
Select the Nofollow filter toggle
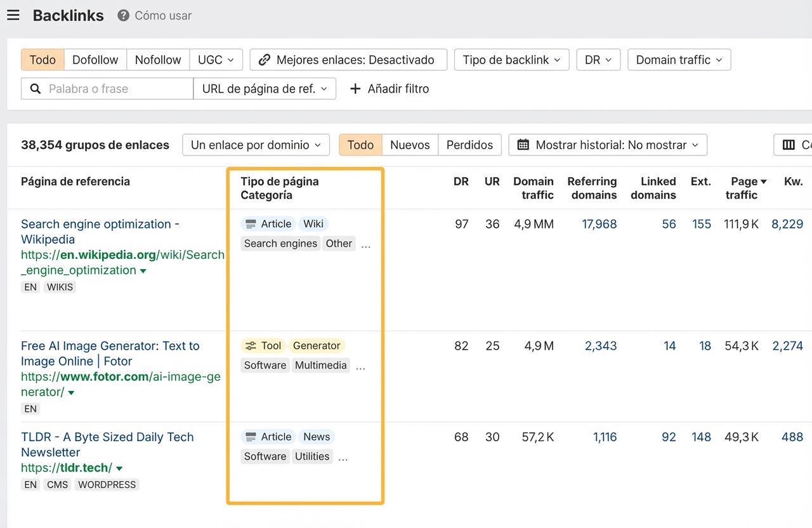(x=158, y=60)
